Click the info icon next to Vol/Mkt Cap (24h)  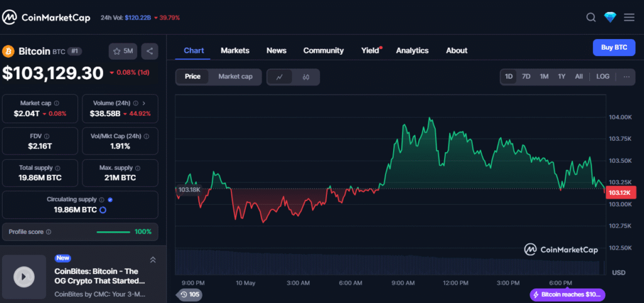coord(146,136)
